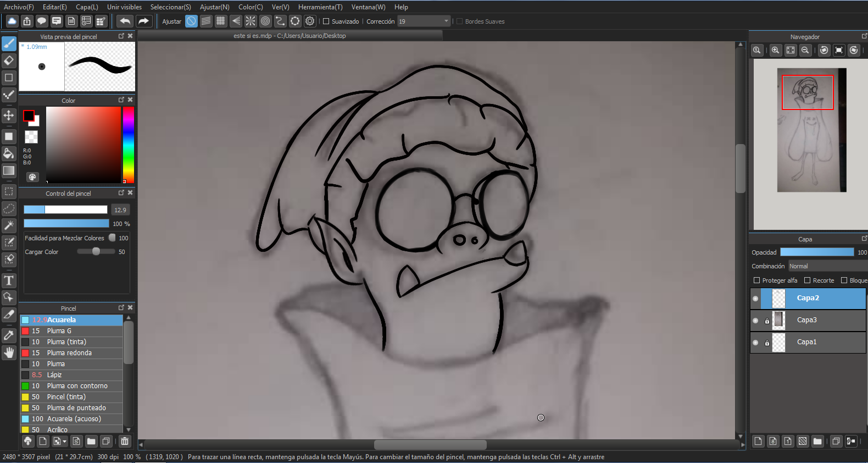This screenshot has height=463, width=868.
Task: Enable the grid snap guide
Action: 221,21
